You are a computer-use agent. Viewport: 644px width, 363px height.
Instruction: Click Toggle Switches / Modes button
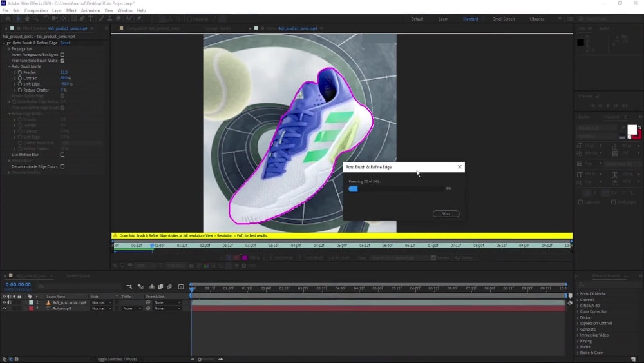pos(116,359)
